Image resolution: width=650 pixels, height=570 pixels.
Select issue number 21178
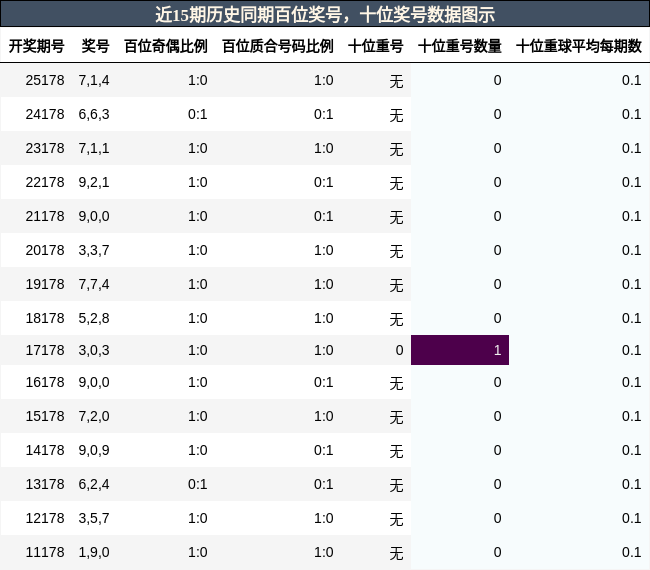(x=45, y=216)
